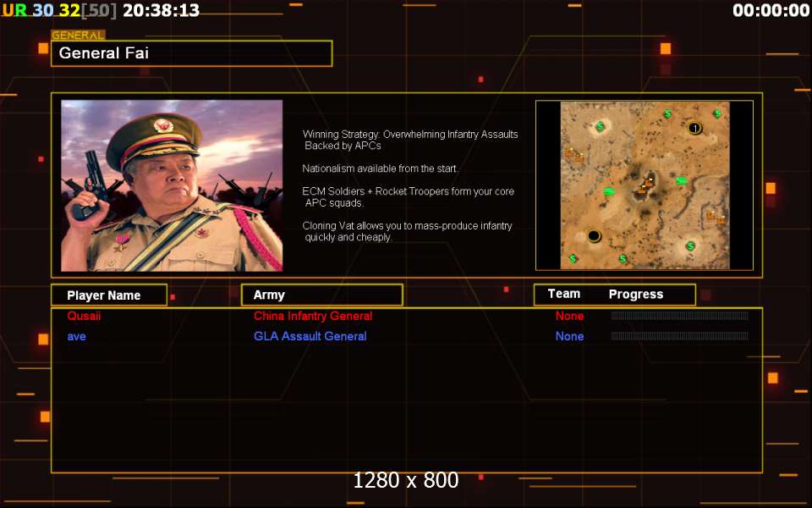
Task: Click the blue 30 counter
Action: pos(43,10)
